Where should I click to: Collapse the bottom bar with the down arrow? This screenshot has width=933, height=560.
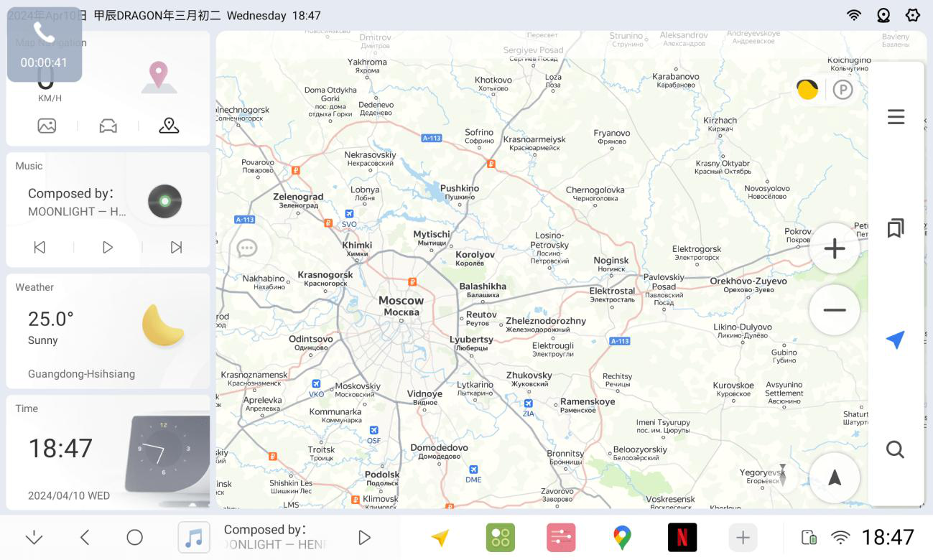[34, 538]
